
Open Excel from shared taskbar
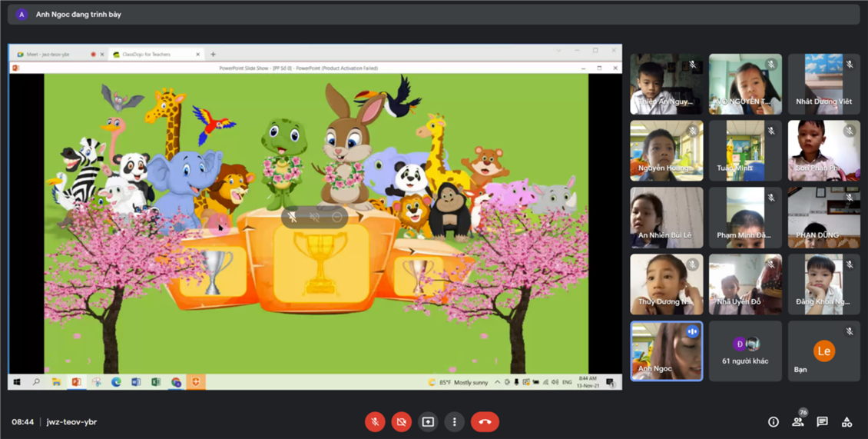point(156,382)
